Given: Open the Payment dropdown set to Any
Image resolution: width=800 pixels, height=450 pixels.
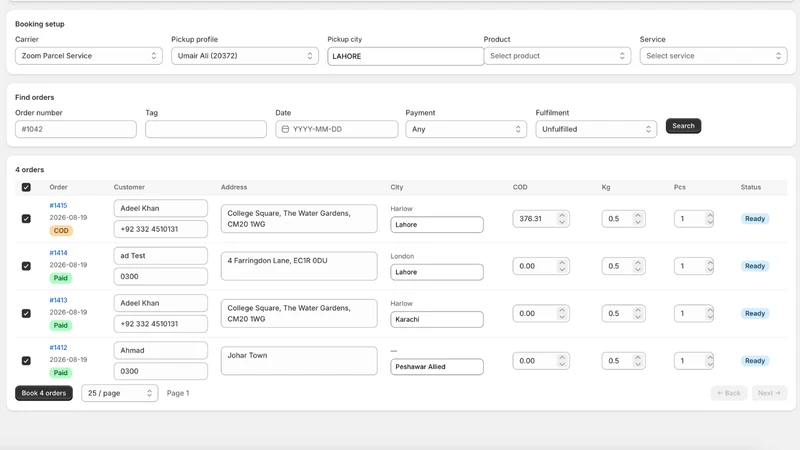Looking at the screenshot, I should tap(466, 129).
